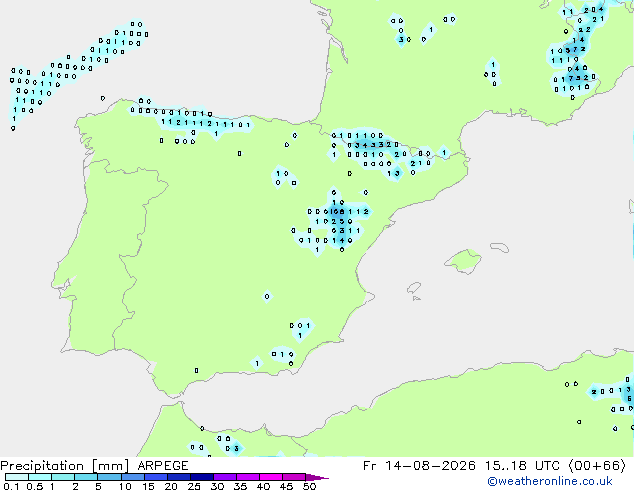Viewport: 634px width, 490px height.
Task: Click the '45' legend scale label
Action: coord(286,486)
